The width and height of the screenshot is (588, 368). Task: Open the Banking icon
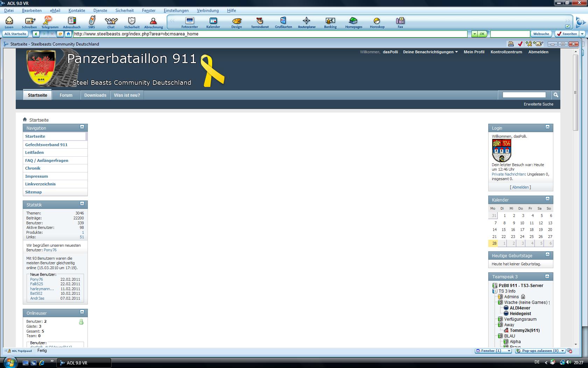(330, 22)
